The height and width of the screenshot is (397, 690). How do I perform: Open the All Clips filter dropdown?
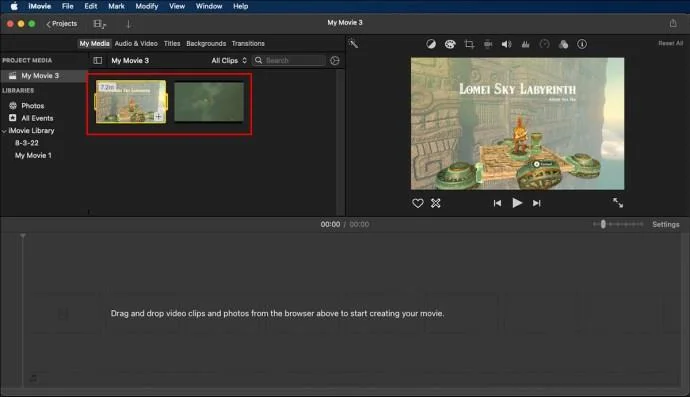point(229,60)
